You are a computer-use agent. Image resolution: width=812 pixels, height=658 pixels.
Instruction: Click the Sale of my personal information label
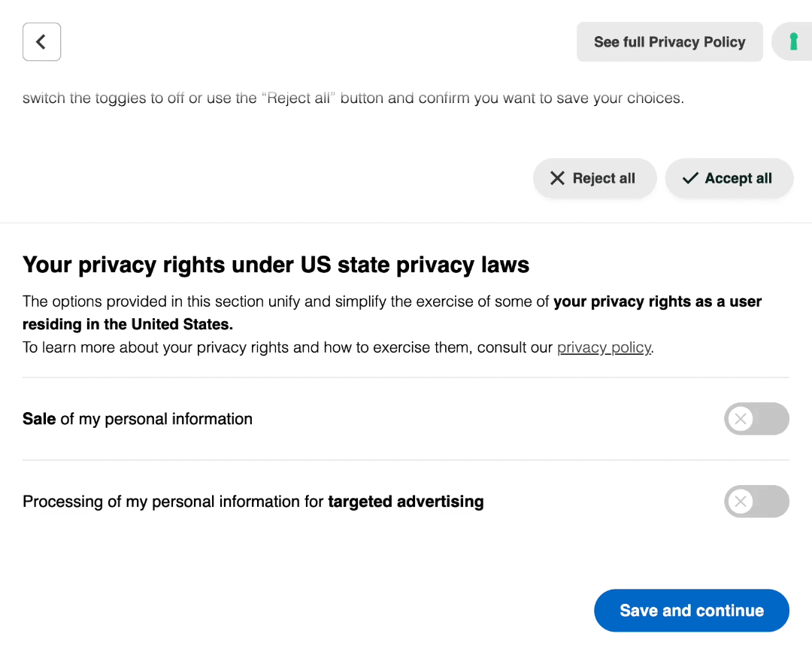click(x=138, y=419)
